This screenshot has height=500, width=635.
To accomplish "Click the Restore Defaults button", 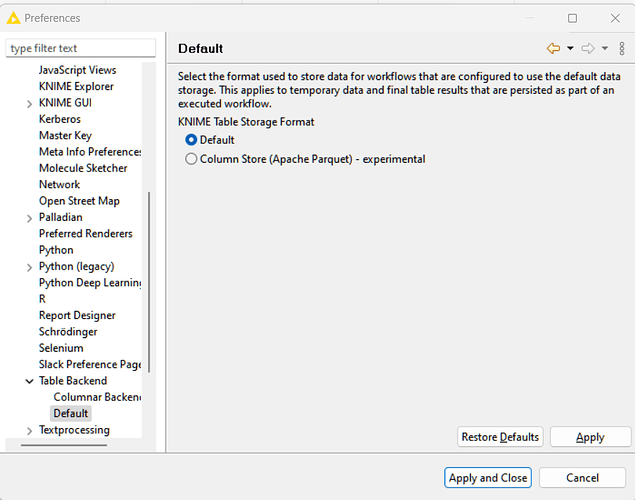I will [x=500, y=437].
